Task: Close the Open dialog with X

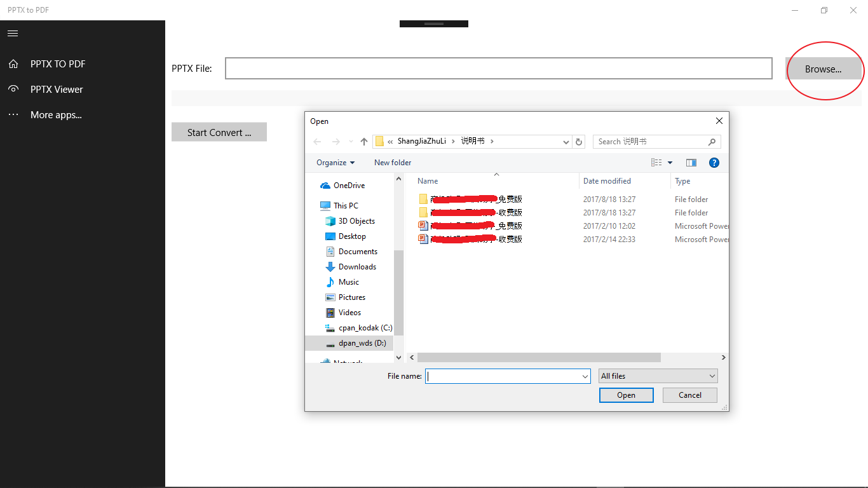Action: tap(719, 121)
